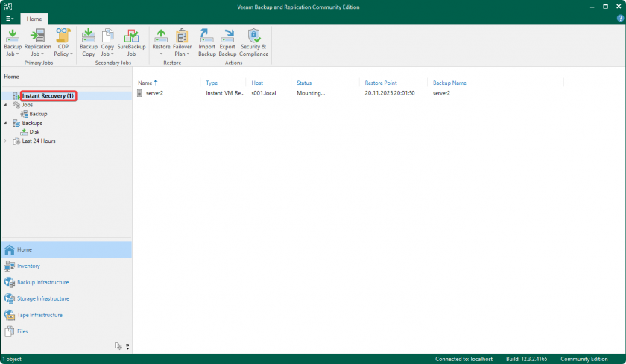Screen dimensions: 626x364
Task: Select the server2 row in the list
Action: 154,93
